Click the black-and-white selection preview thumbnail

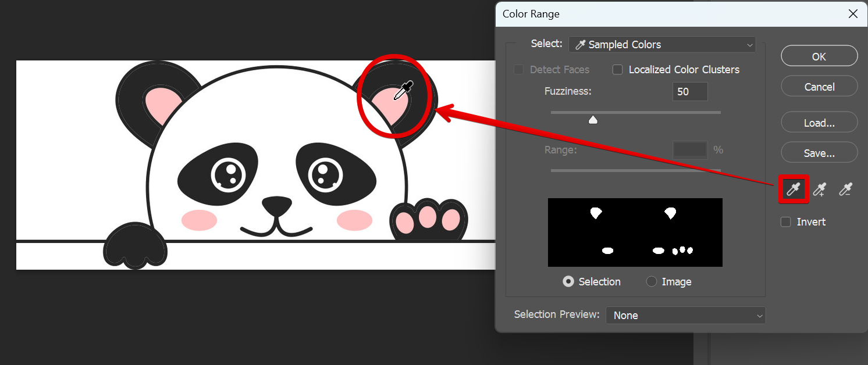[x=635, y=232]
